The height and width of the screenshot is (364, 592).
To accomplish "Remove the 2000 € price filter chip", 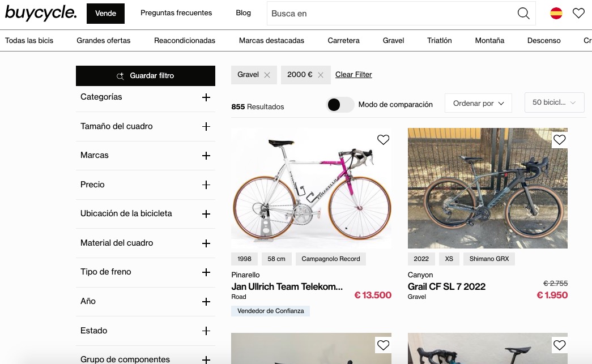I will pos(321,75).
